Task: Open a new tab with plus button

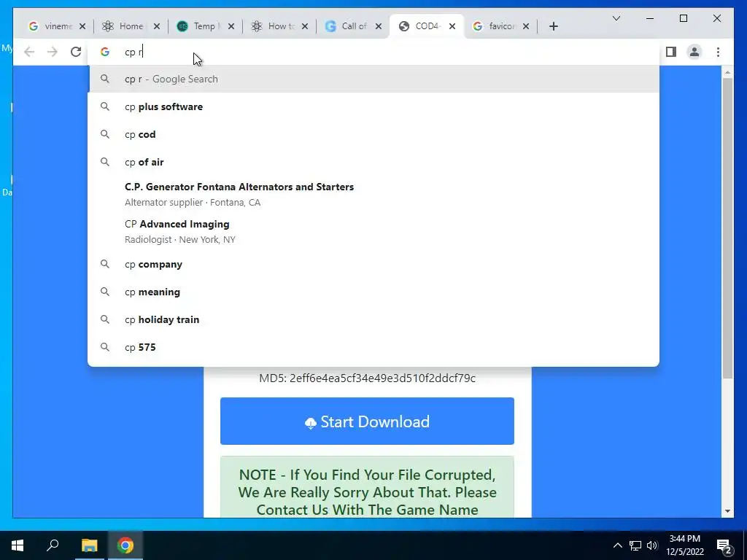Action: point(553,26)
